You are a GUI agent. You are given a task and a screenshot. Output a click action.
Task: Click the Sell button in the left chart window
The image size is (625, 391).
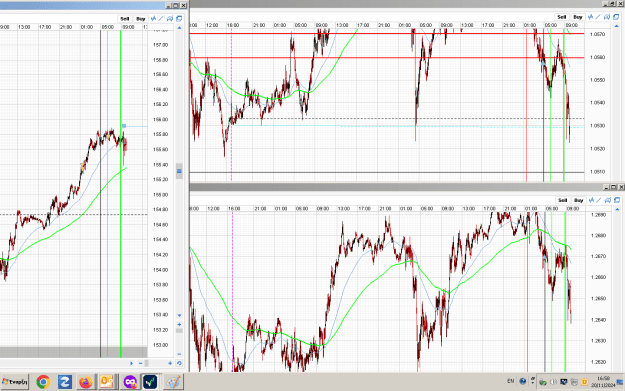[x=125, y=19]
